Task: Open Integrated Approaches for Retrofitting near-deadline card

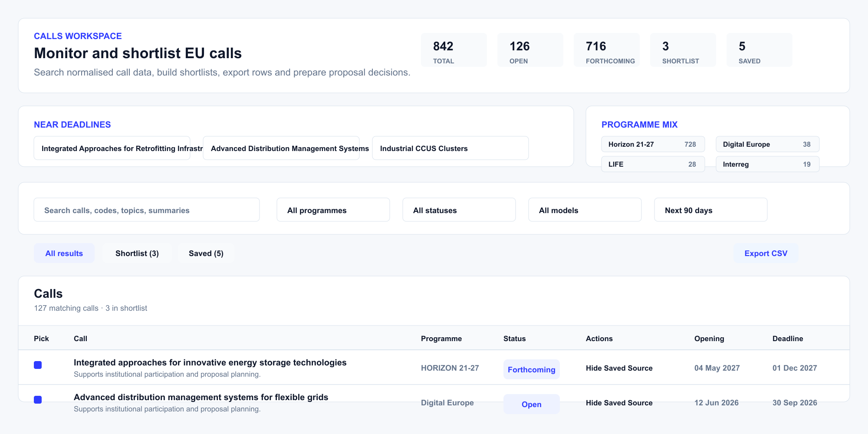Action: coord(112,148)
